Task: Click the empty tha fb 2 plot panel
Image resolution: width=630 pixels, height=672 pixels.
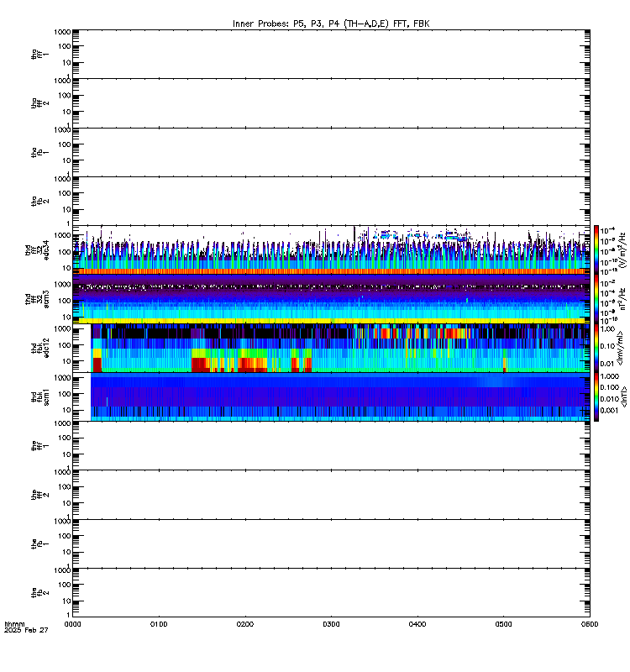Action: (x=331, y=201)
